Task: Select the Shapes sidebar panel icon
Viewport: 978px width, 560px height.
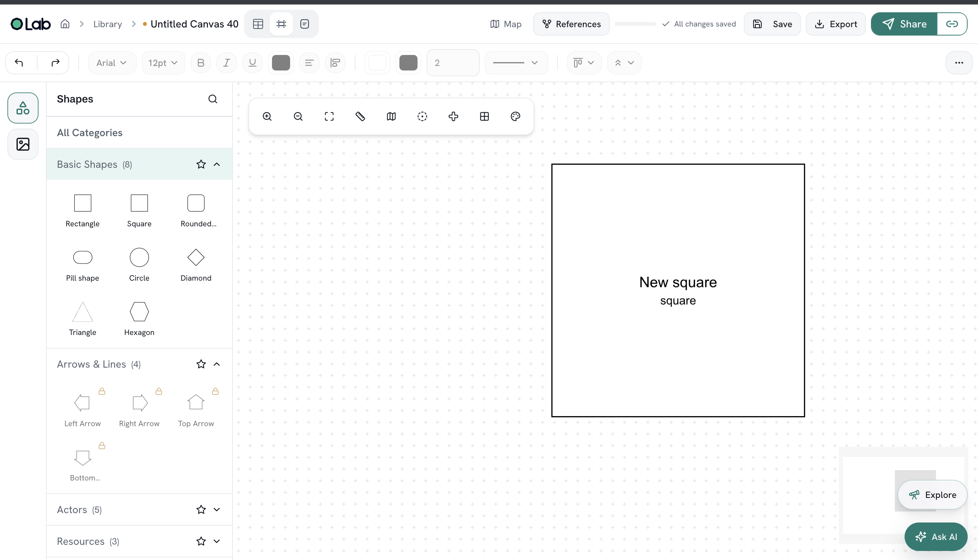Action: (23, 108)
